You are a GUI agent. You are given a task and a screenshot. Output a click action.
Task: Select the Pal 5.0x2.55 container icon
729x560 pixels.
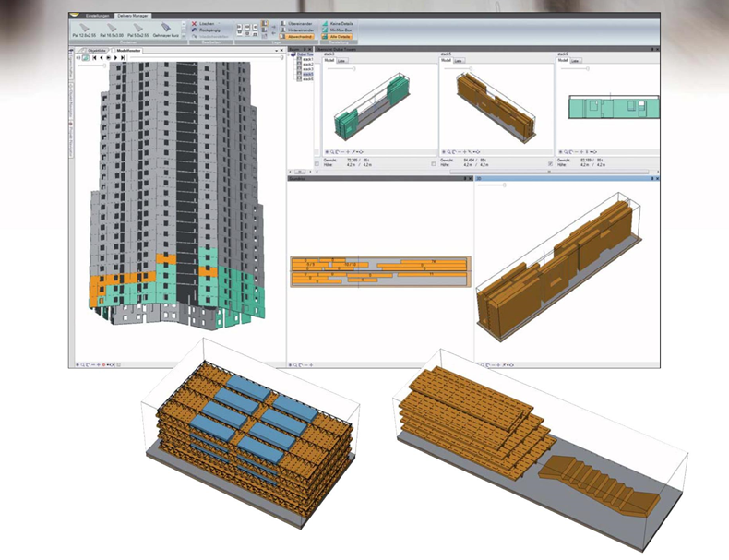(x=136, y=29)
